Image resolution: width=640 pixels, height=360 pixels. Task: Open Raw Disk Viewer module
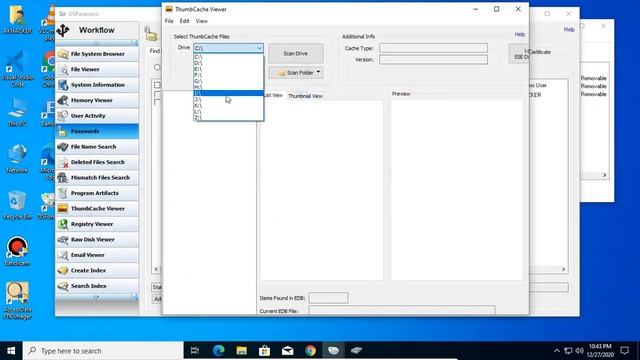pos(97,240)
